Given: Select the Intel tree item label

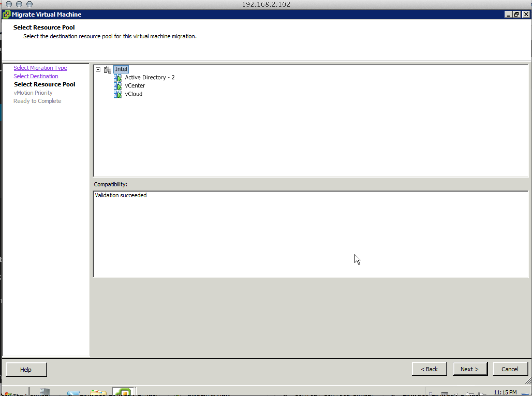Looking at the screenshot, I should coord(121,69).
